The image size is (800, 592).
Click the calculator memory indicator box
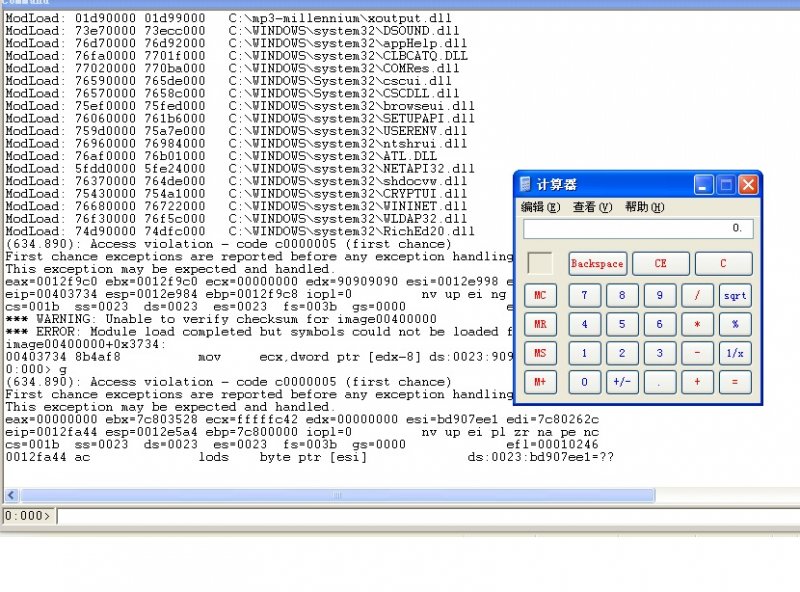540,264
